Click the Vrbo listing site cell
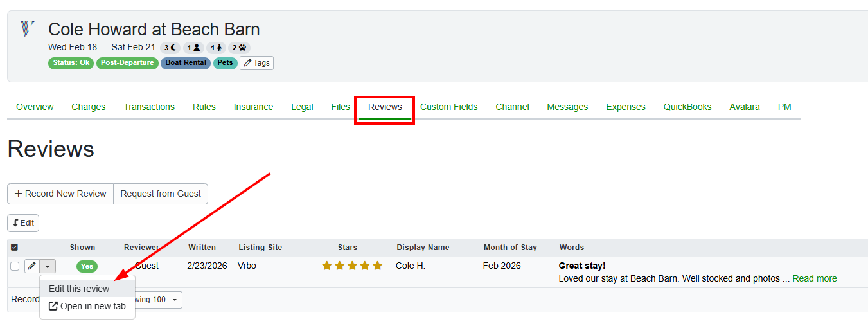This screenshot has width=868, height=326. coord(247,266)
